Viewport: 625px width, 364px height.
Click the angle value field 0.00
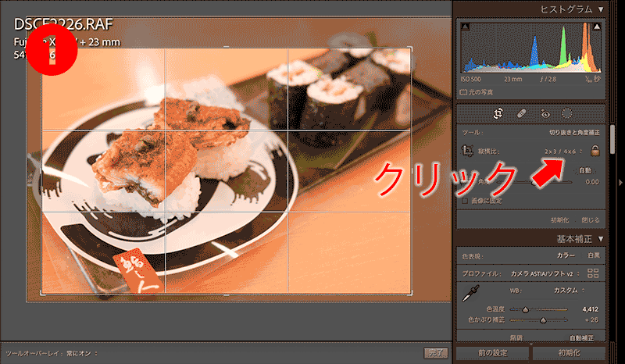(x=592, y=182)
